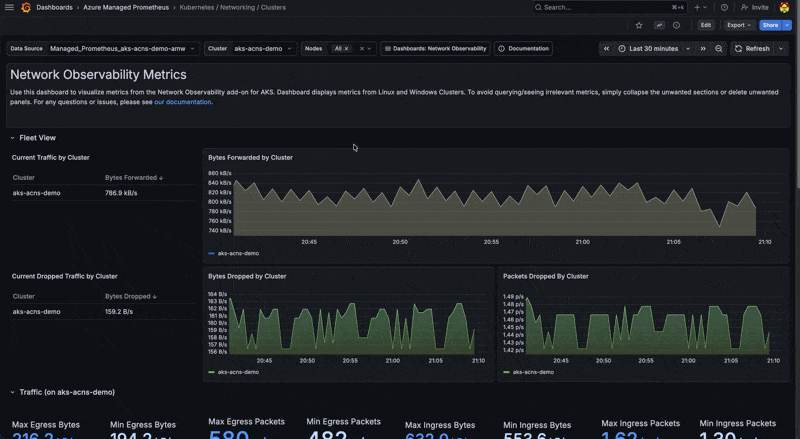Remove the All value from Nodes
The image size is (800, 439).
[x=346, y=48]
